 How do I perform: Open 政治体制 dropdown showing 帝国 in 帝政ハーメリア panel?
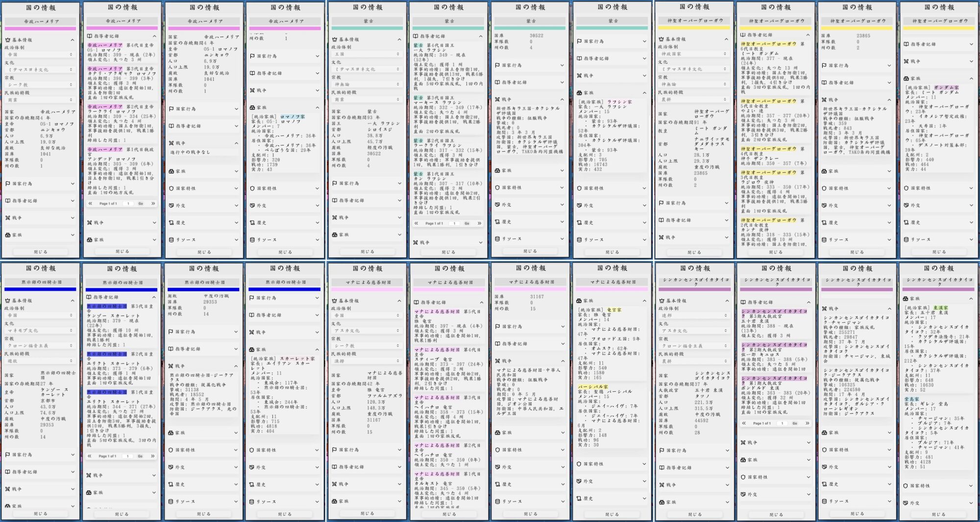pyautogui.click(x=40, y=55)
